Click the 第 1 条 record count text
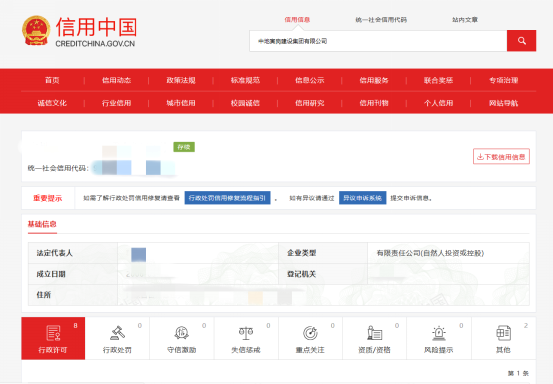The height and width of the screenshot is (384, 553). tap(518, 373)
